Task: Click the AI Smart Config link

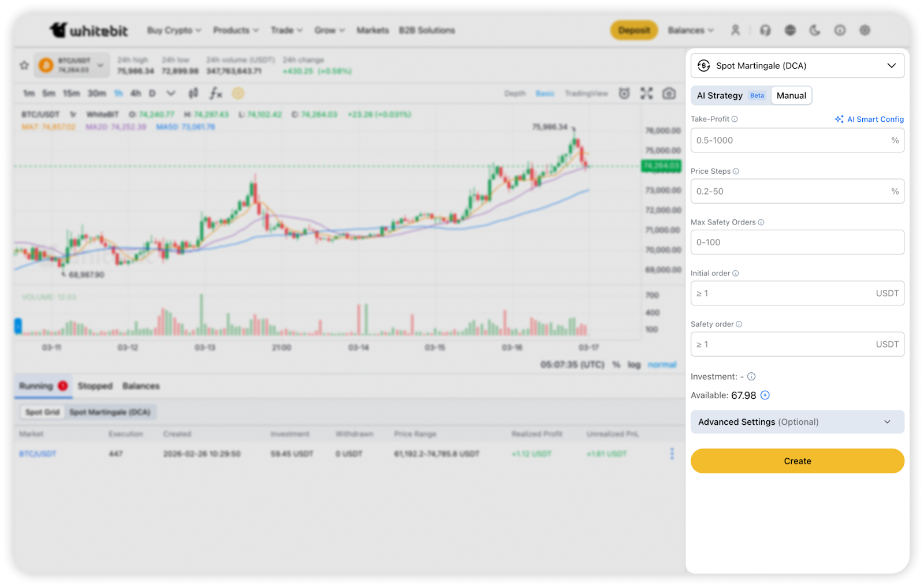Action: coord(869,119)
